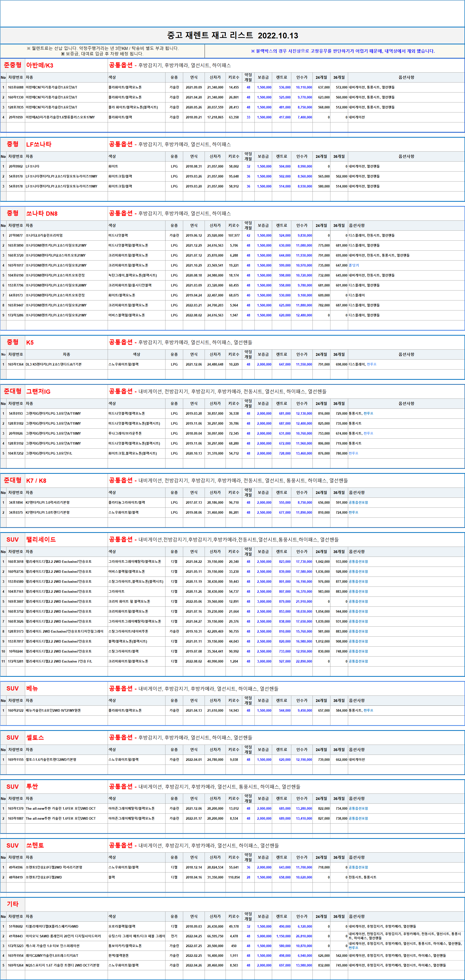Image resolution: width=465 pixels, height=980 pixels.
Task: Click the '약정 개월' header in the 셀토스 section
Action: coord(248,750)
